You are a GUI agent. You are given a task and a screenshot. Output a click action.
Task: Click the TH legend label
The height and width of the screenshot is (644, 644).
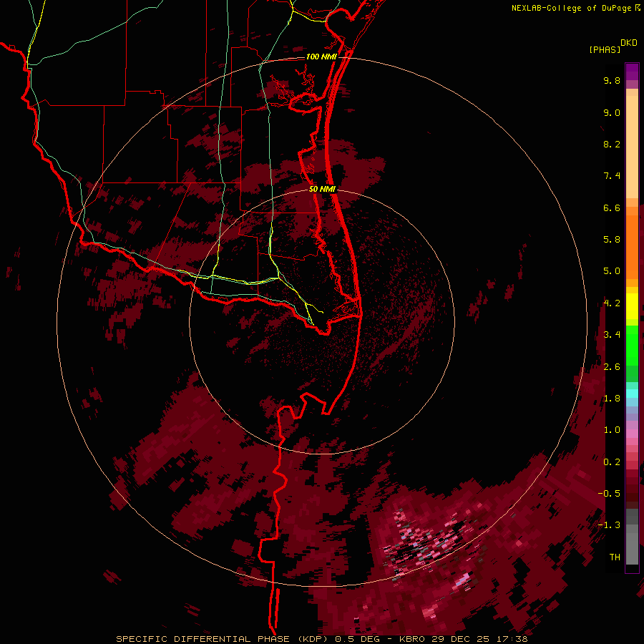[615, 557]
